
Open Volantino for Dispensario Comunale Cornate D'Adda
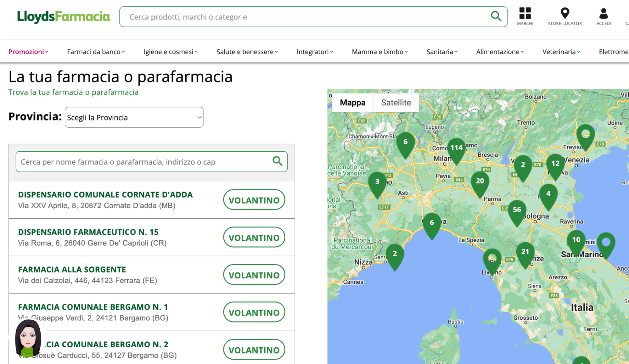click(x=254, y=200)
